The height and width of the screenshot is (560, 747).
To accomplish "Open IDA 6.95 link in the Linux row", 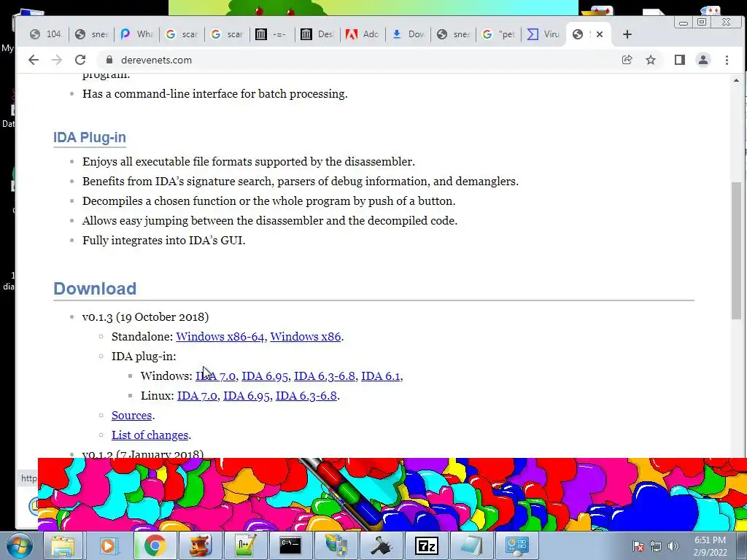I will 247,396.
